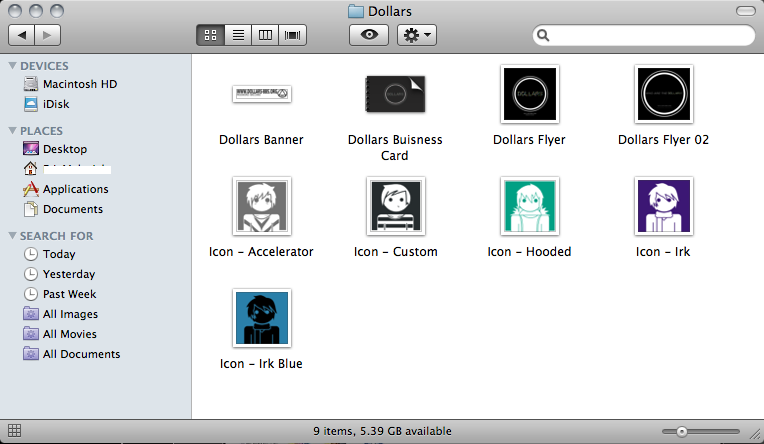The width and height of the screenshot is (764, 444).
Task: Select the Icon – Hooded image
Action: (x=530, y=206)
